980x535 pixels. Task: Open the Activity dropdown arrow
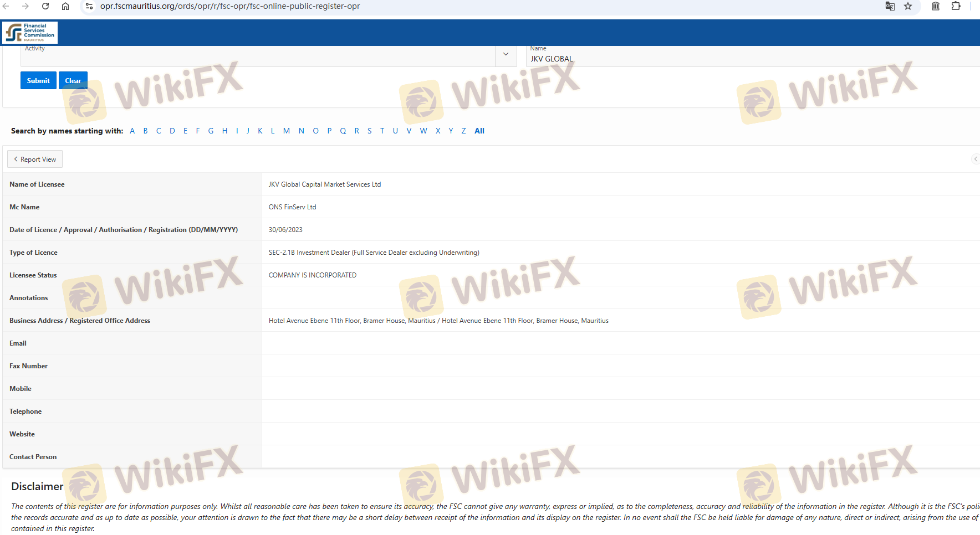506,54
